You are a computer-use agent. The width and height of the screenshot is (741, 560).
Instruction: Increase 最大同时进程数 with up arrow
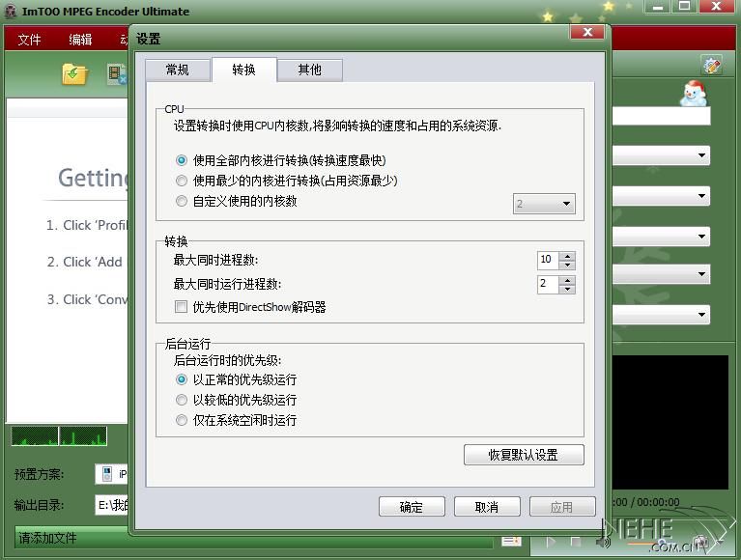(567, 256)
